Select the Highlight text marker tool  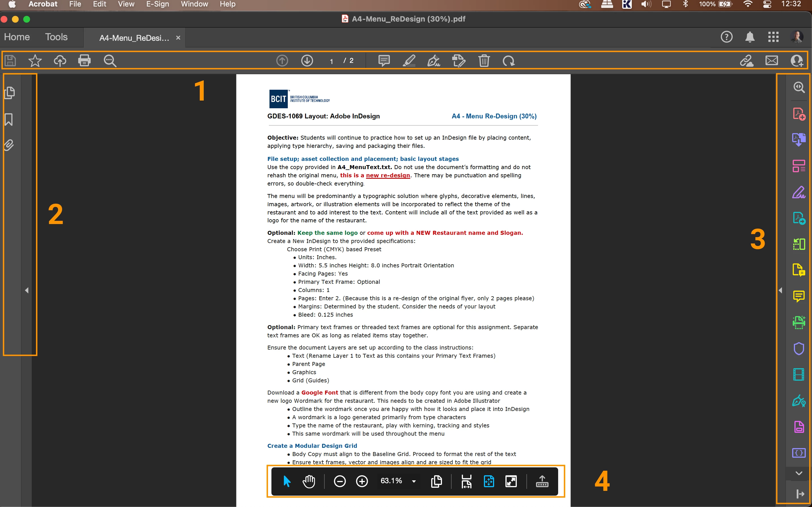pyautogui.click(x=409, y=61)
